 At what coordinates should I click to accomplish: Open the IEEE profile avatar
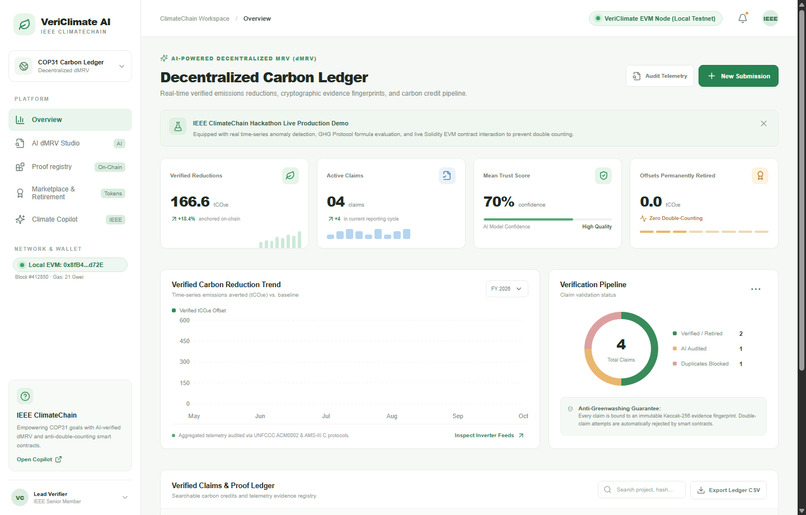click(x=770, y=19)
